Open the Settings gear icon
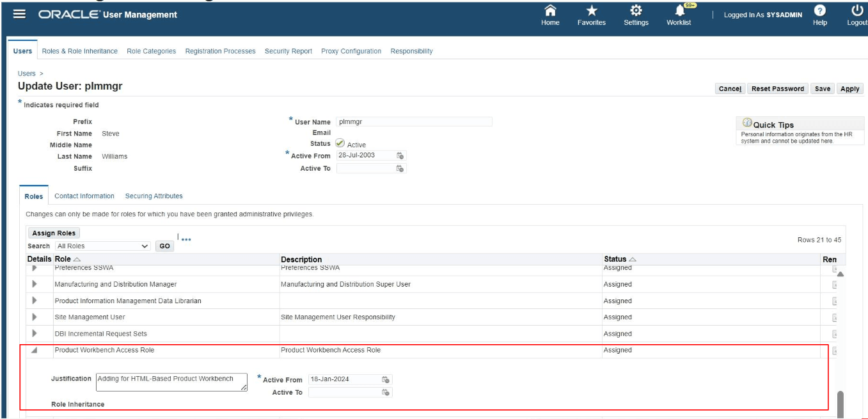 [x=636, y=11]
